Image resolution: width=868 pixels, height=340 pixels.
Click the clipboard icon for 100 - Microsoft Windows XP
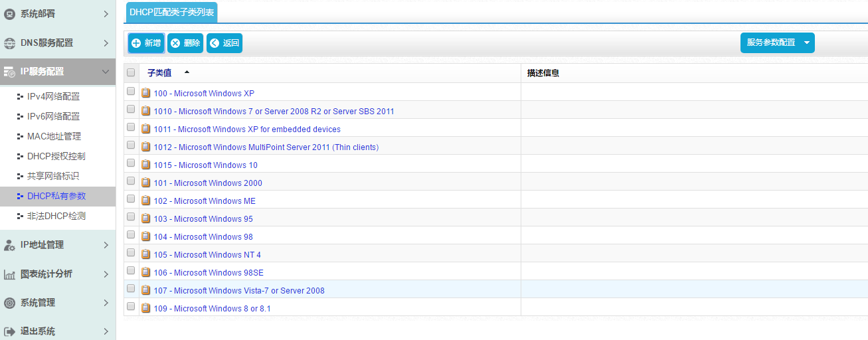146,93
